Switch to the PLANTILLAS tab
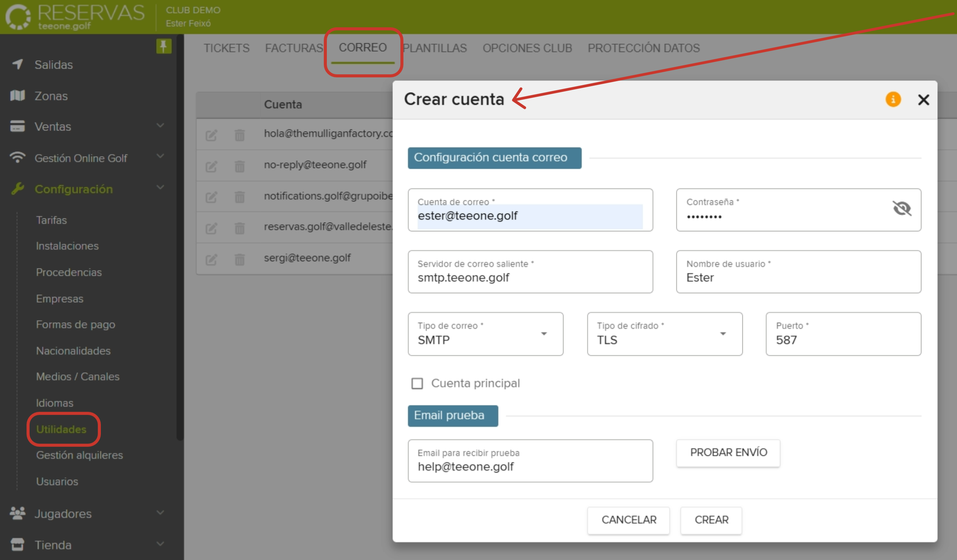This screenshot has height=560, width=957. 435,48
